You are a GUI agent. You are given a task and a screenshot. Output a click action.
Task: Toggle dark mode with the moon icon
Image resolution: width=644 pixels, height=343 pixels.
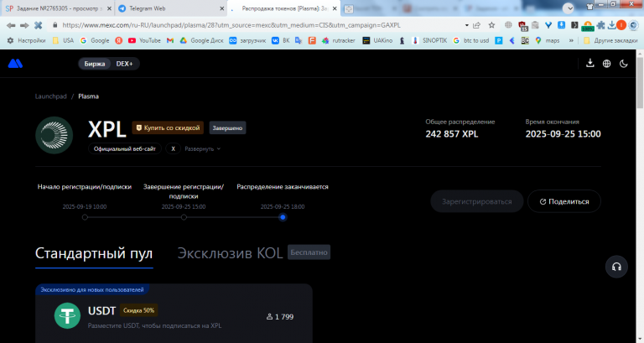[624, 64]
